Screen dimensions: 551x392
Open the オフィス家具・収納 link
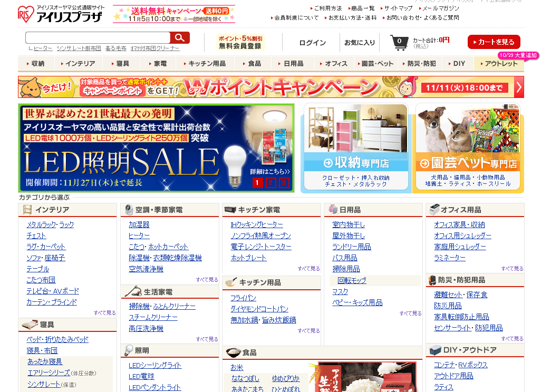point(459,225)
